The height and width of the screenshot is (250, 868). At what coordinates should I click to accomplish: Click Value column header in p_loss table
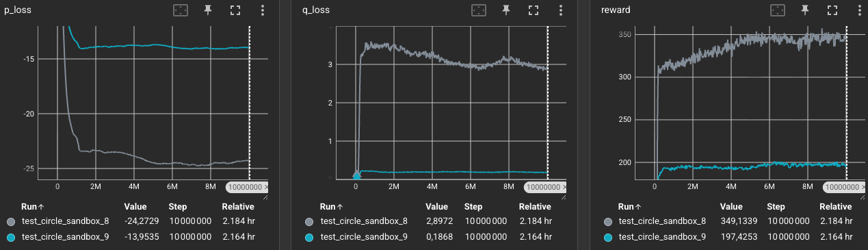[135, 206]
